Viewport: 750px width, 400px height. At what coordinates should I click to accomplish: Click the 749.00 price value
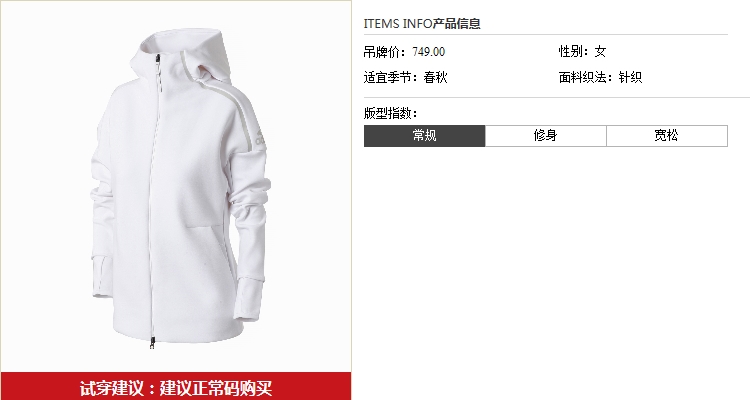[429, 52]
